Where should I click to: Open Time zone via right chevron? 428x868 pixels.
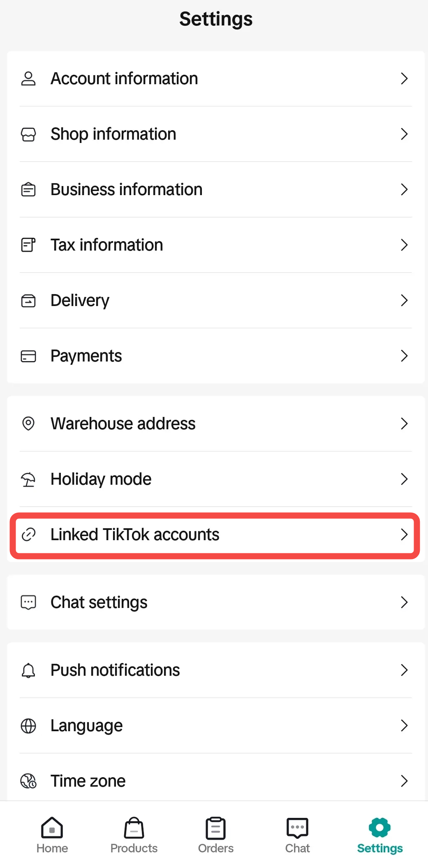404,781
